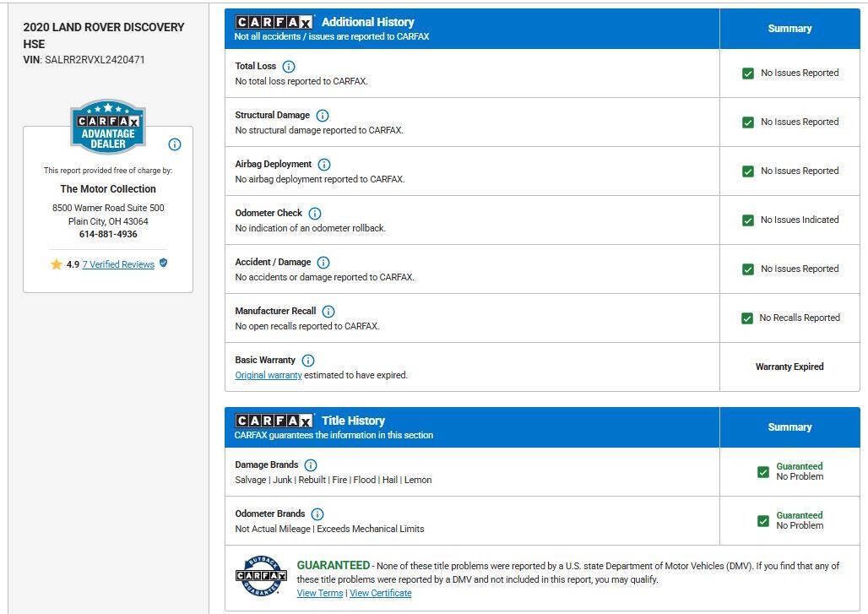Open the Manufacturer Recall info icon

[328, 312]
